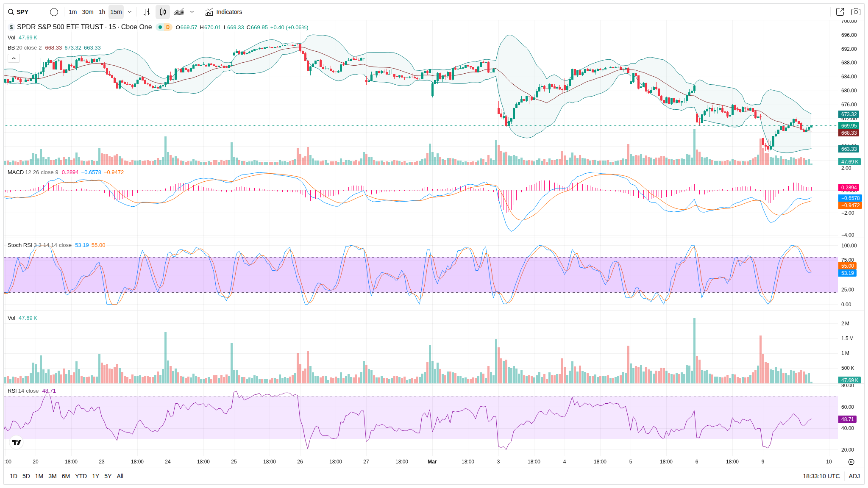
Task: Toggle the ADJ price adjustment option
Action: pos(854,476)
